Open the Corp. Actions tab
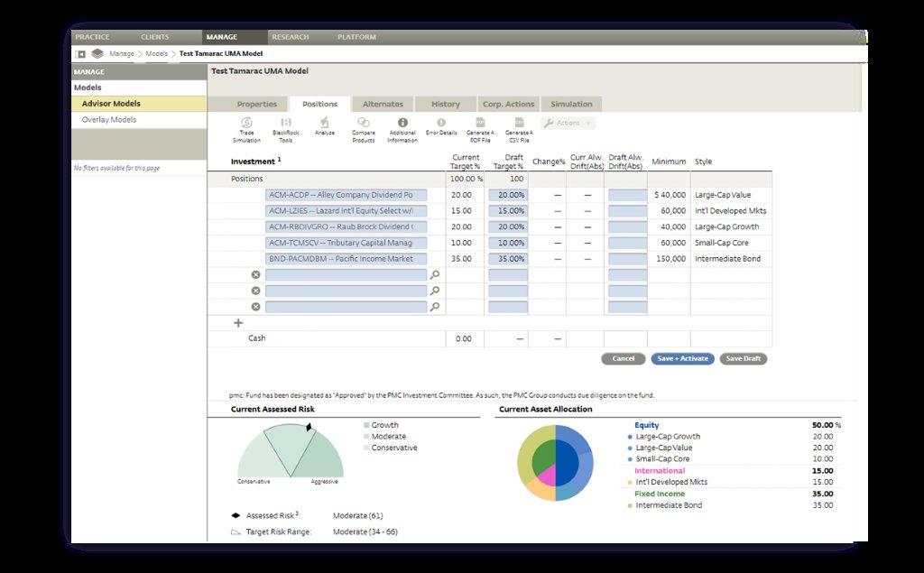The image size is (924, 573). (509, 104)
